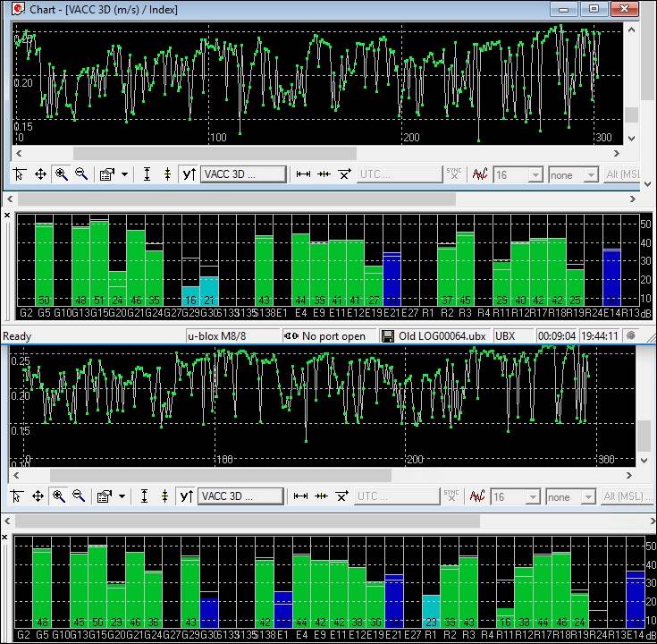Click zoom-out magnifier in upper chart toolbar
The image size is (657, 644).
coord(81,174)
